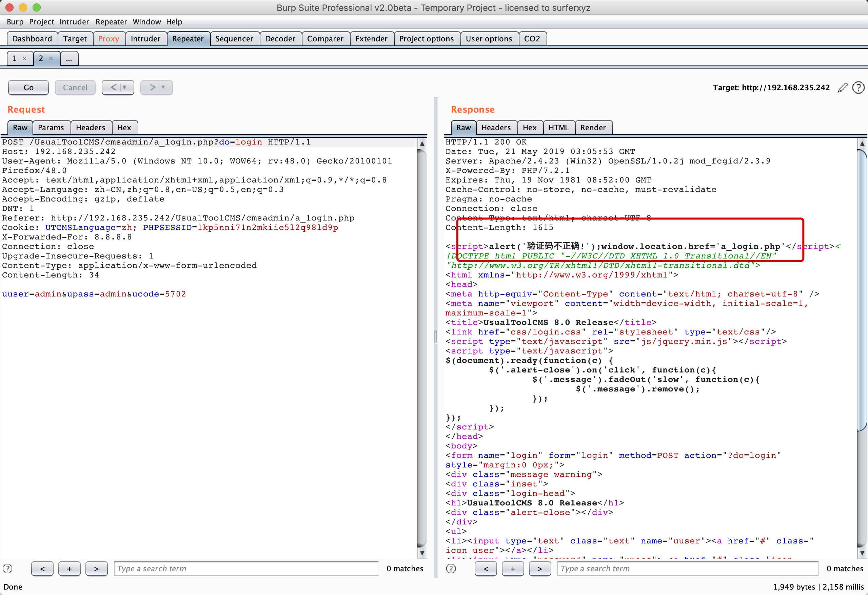
Task: Click the 'HTTP/1.1 200 OK' response status line
Action: (486, 142)
